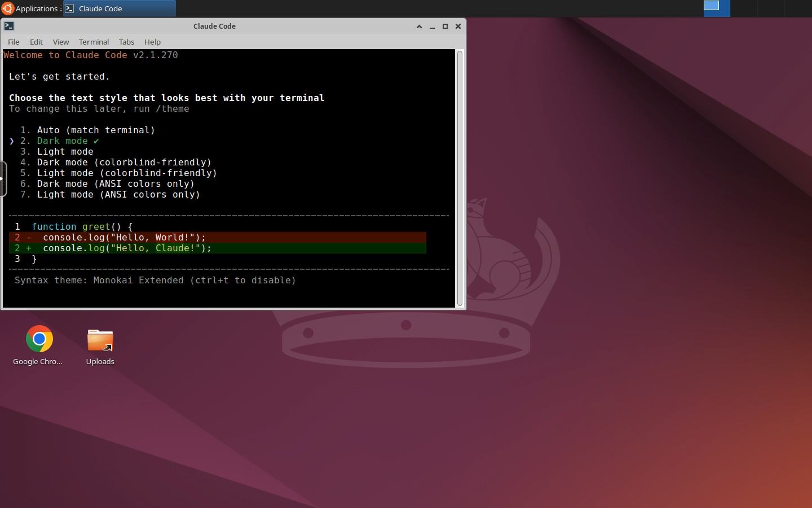Click the roll-up arrow in title bar
Screen dimensions: 812x508
(419, 27)
